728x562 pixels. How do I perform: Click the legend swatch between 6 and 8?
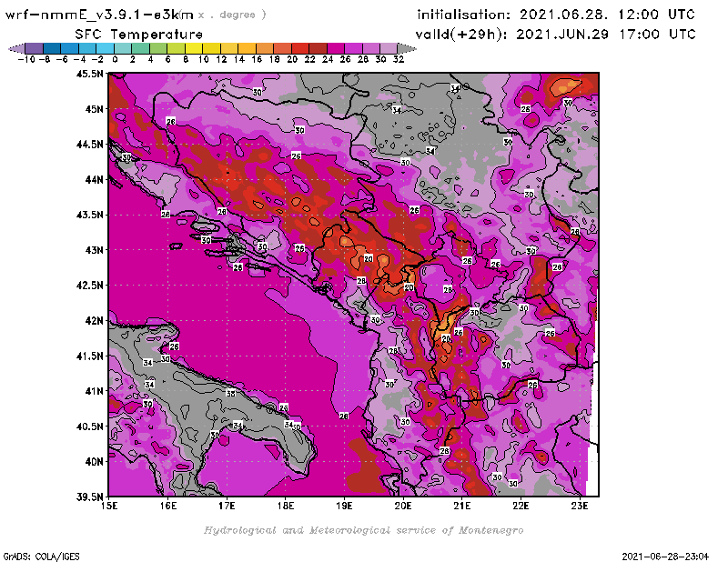(x=176, y=48)
